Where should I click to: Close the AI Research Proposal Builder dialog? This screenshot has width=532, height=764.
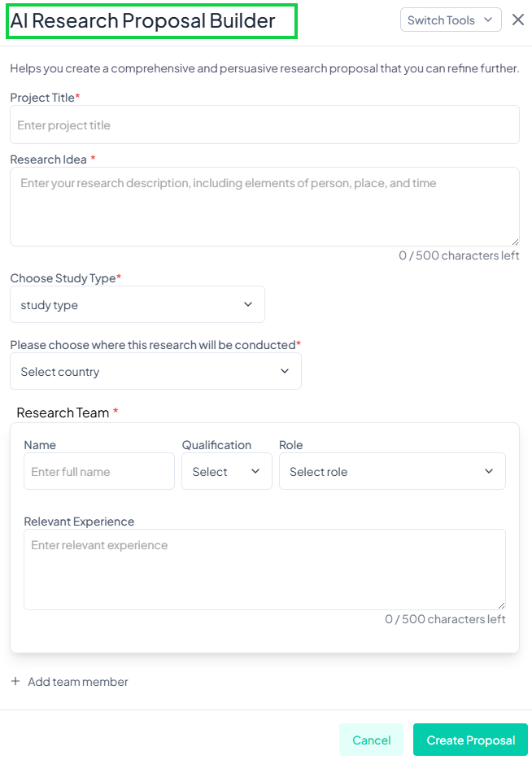518,20
